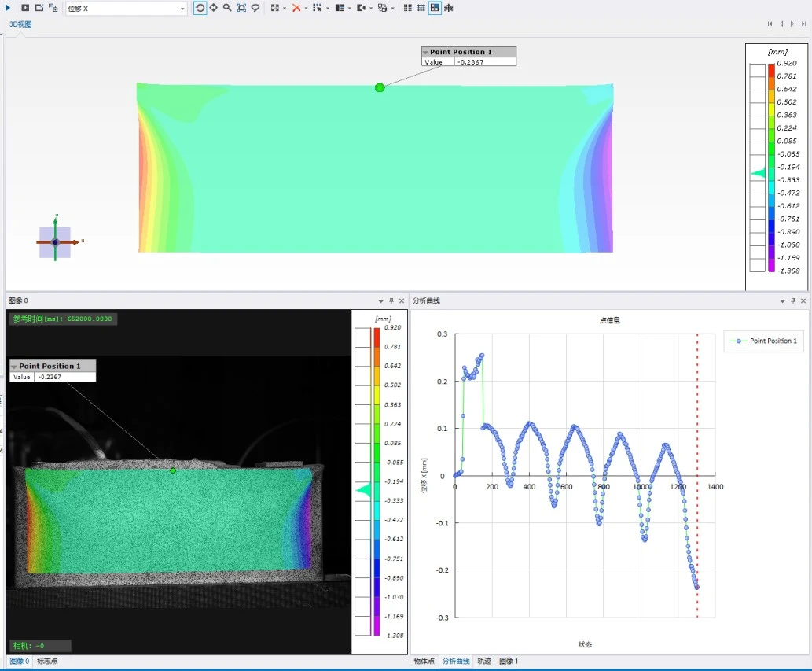Toggle the highlighted split-layout view button
812x671 pixels.
[x=435, y=8]
